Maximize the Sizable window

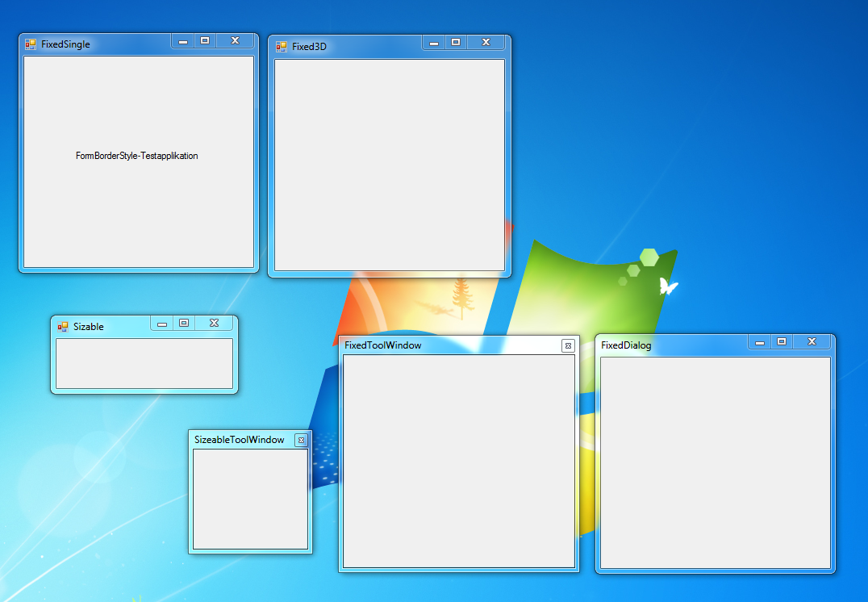[x=184, y=324]
